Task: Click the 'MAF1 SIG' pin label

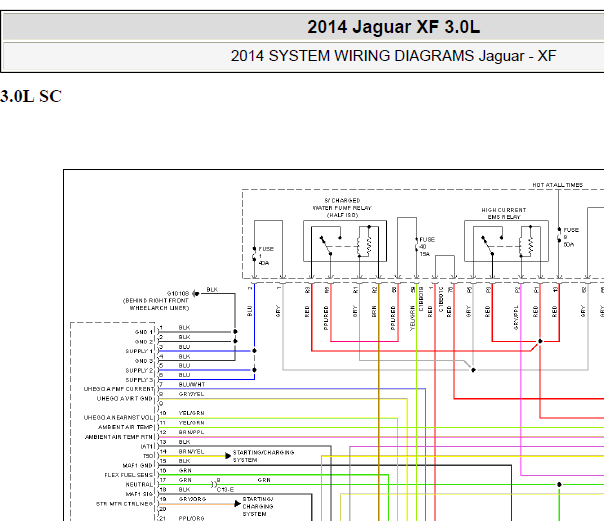Action: (139, 494)
